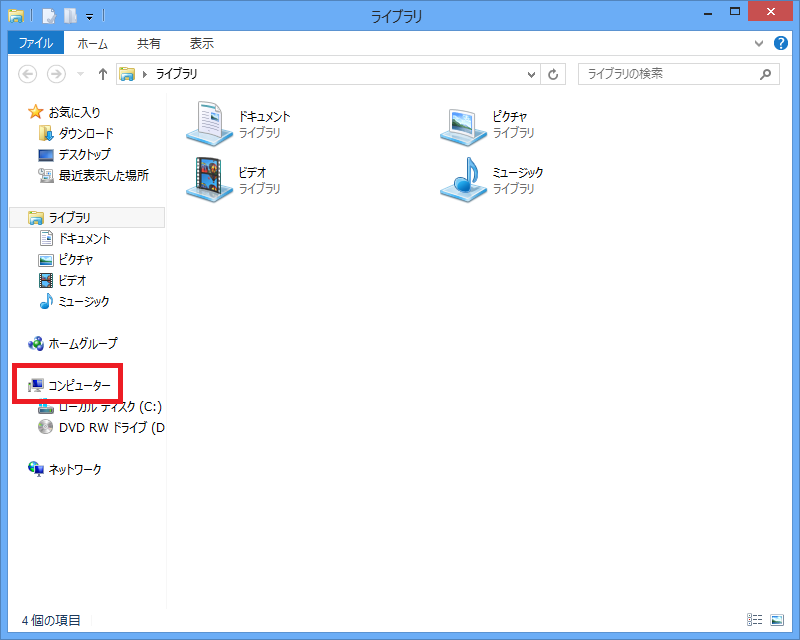The height and width of the screenshot is (640, 800).
Task: Click the refresh button in address bar
Action: (x=554, y=74)
